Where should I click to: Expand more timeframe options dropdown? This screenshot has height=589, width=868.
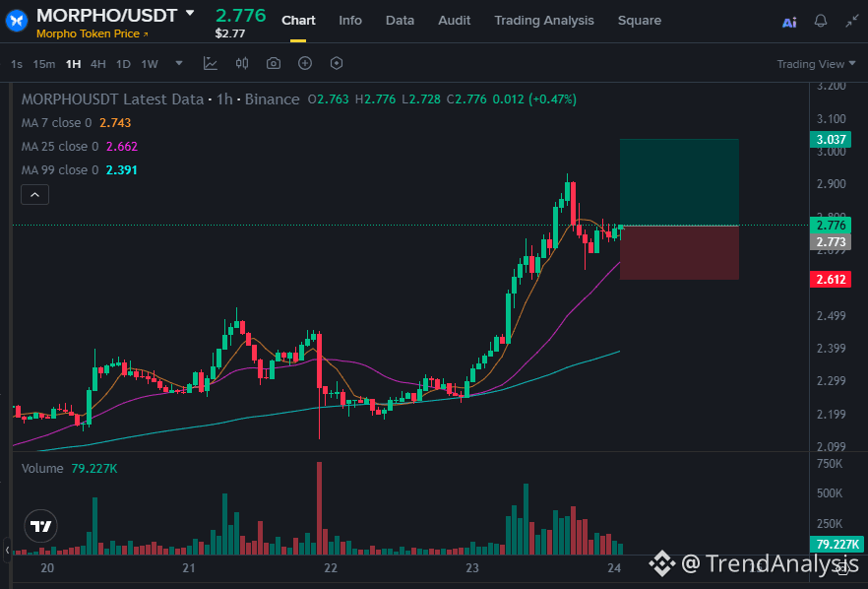179,63
